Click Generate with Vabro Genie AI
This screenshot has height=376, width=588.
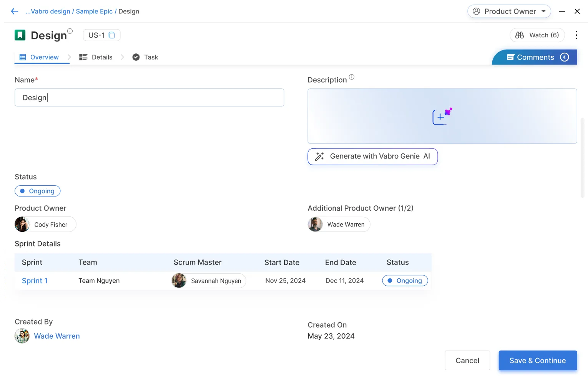coord(372,156)
